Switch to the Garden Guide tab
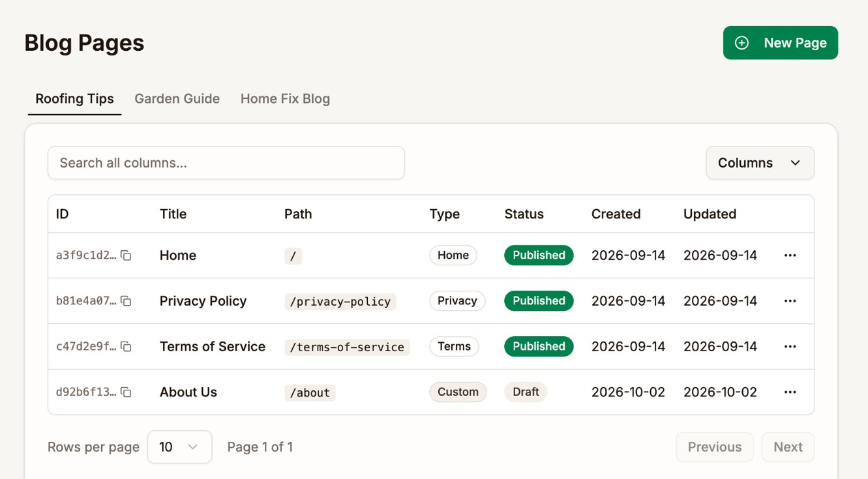 (177, 99)
